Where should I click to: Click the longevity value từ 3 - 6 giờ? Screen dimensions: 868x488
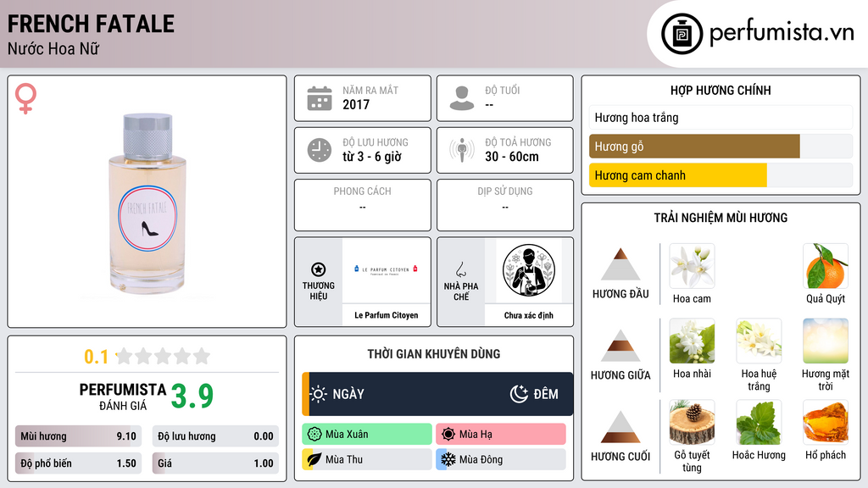tap(372, 157)
